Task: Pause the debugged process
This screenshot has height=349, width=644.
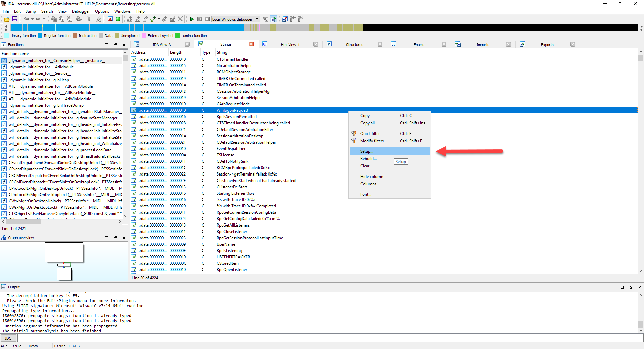Action: click(x=200, y=19)
